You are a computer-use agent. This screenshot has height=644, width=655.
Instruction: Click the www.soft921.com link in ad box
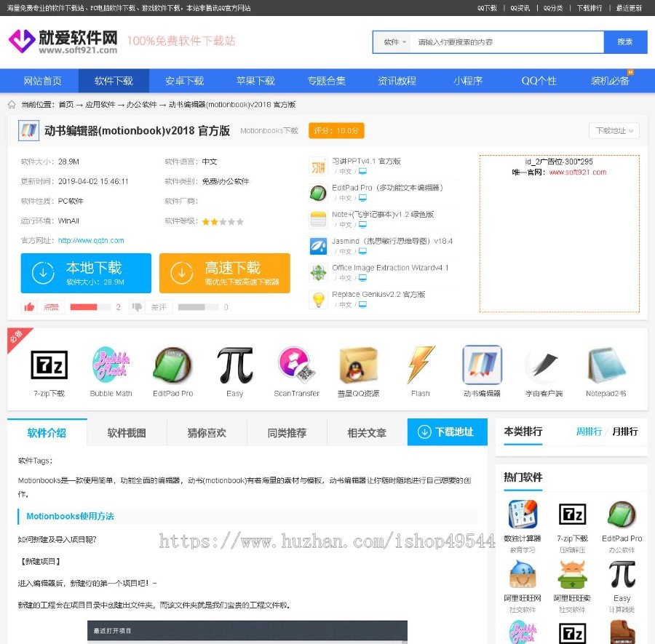point(578,172)
